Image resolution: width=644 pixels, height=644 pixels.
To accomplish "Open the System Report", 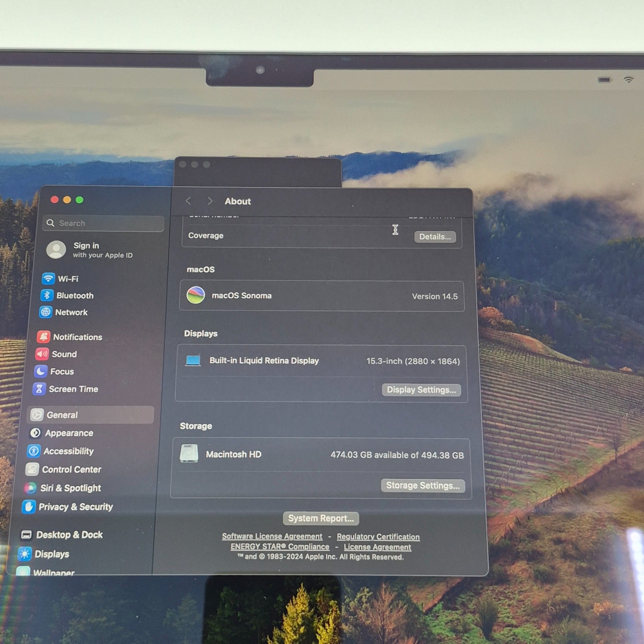I will (321, 518).
